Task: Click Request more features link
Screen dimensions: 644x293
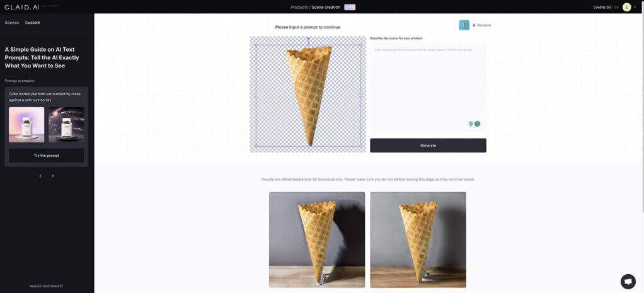Action: coord(47,286)
